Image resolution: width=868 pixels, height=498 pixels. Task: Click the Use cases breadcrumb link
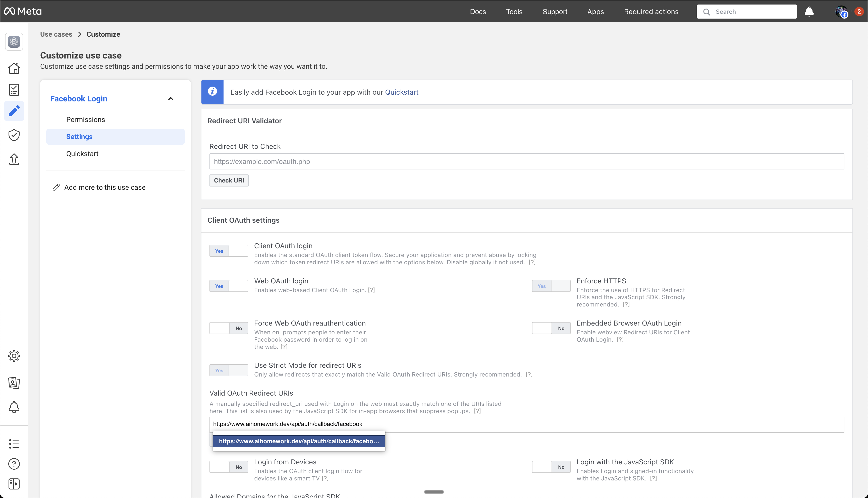click(x=56, y=34)
